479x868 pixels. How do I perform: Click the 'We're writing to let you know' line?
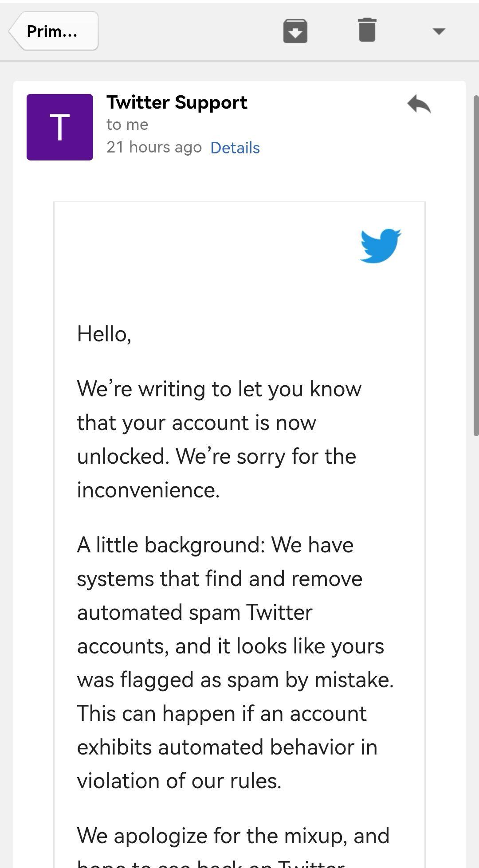point(219,389)
